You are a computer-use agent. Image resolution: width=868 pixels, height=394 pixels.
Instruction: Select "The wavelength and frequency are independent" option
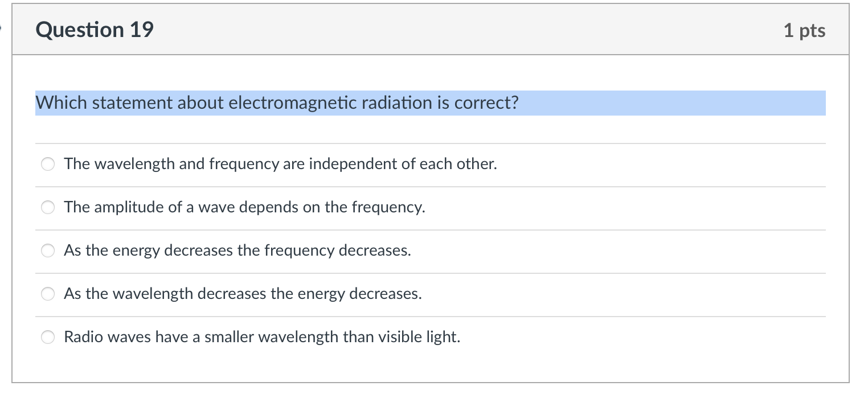(48, 164)
